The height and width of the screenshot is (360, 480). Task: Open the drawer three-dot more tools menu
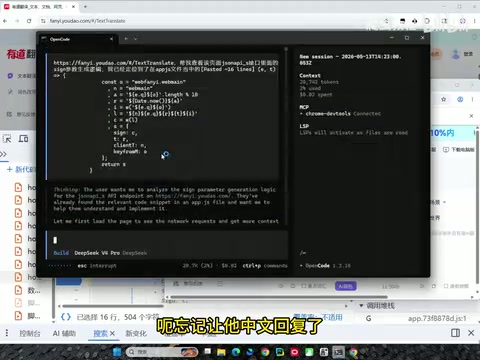7,333
